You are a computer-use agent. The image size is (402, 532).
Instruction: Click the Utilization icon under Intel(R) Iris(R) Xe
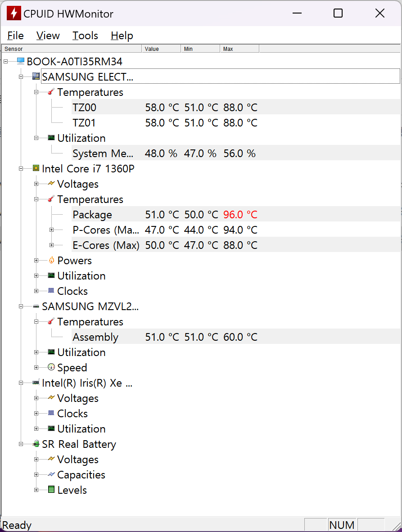click(x=51, y=428)
